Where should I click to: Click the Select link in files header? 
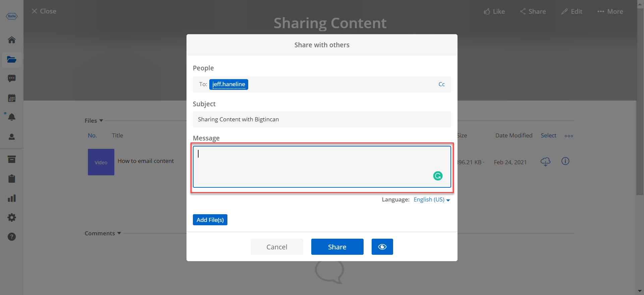point(548,135)
